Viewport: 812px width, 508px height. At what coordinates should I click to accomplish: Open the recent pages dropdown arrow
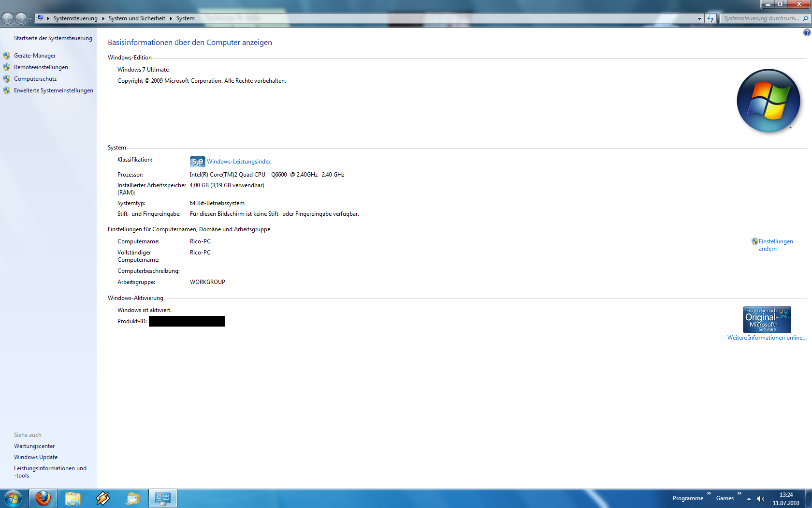(30, 18)
